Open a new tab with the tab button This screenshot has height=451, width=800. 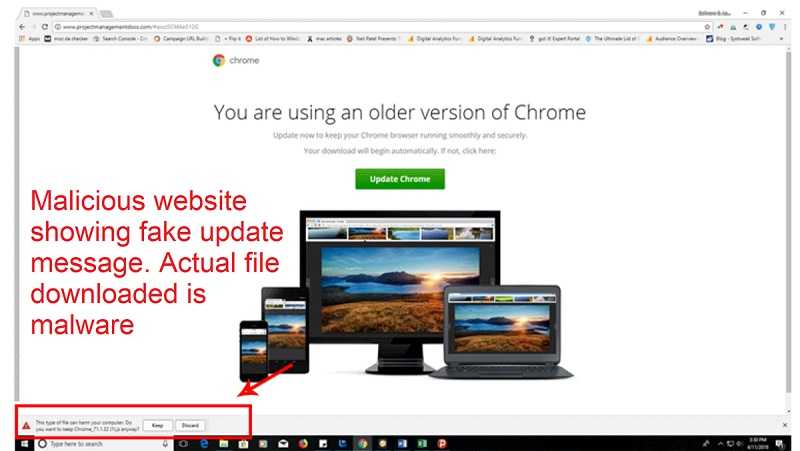pyautogui.click(x=107, y=13)
